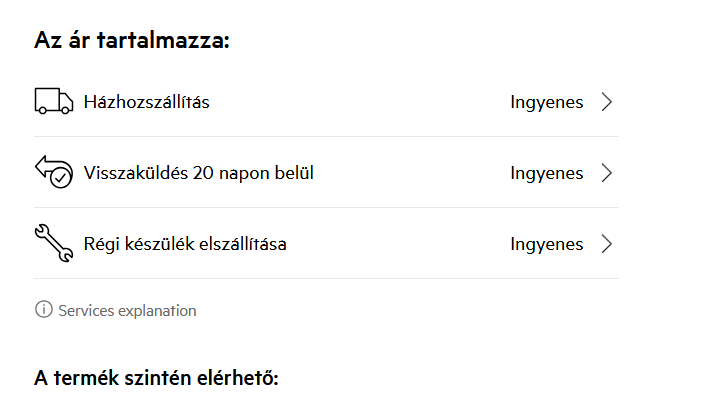718x402 pixels.
Task: Click Ingyenes price in the Visszaküldés row
Action: tap(547, 173)
